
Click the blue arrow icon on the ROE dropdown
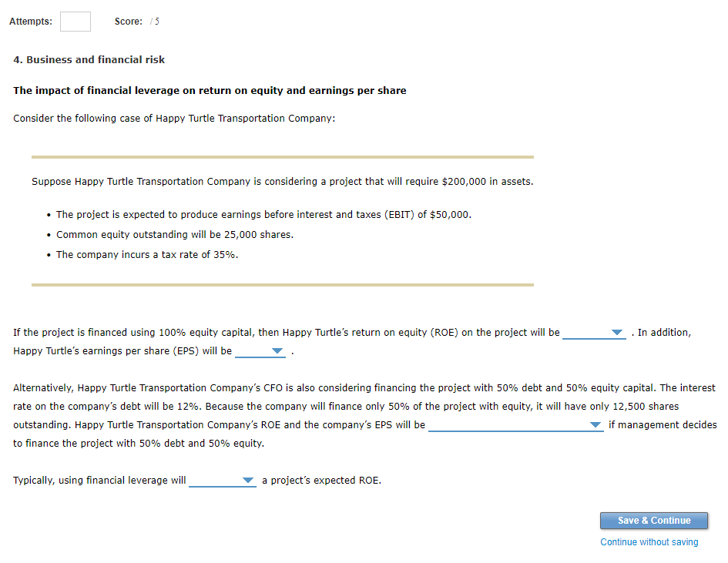[619, 333]
